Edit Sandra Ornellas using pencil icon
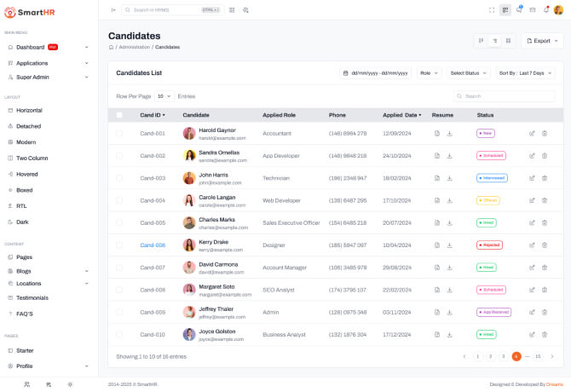571x392 pixels. [532, 156]
